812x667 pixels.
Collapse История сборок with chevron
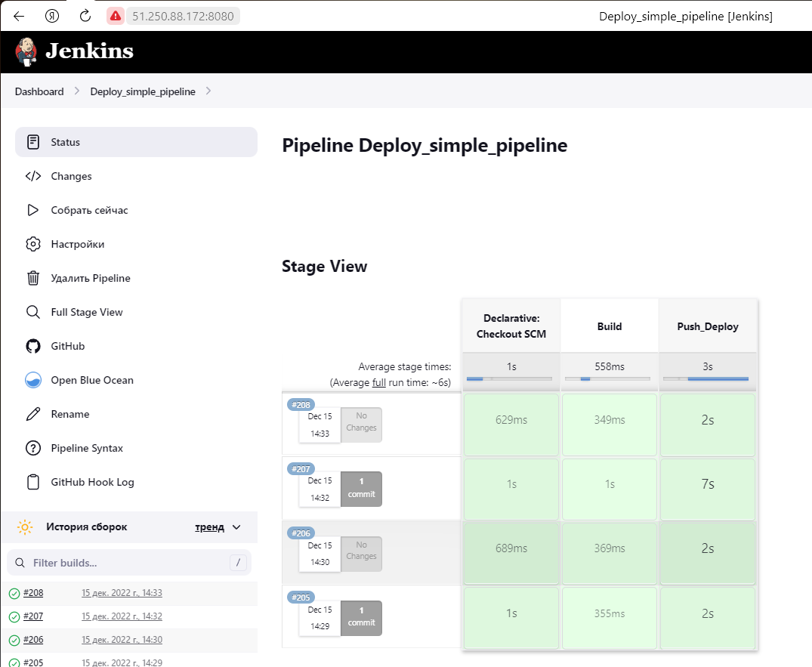(x=236, y=527)
